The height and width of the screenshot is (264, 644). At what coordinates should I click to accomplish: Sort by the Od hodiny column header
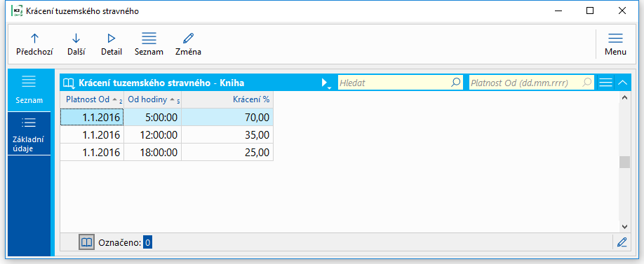point(153,99)
